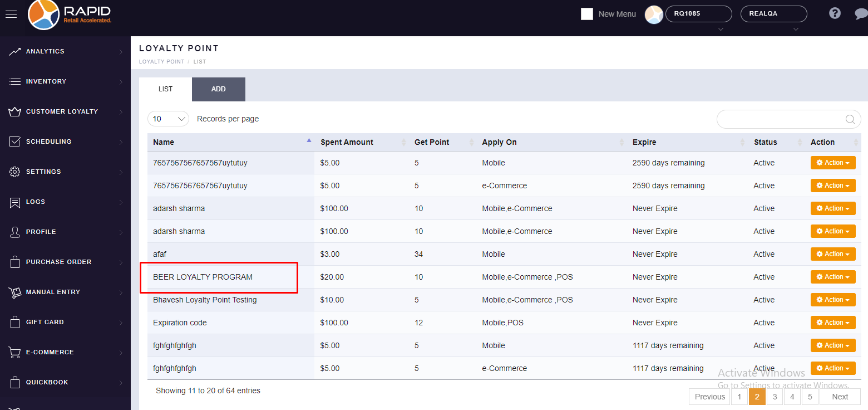Go to pagination page 3
This screenshot has height=410, width=868.
(x=775, y=397)
